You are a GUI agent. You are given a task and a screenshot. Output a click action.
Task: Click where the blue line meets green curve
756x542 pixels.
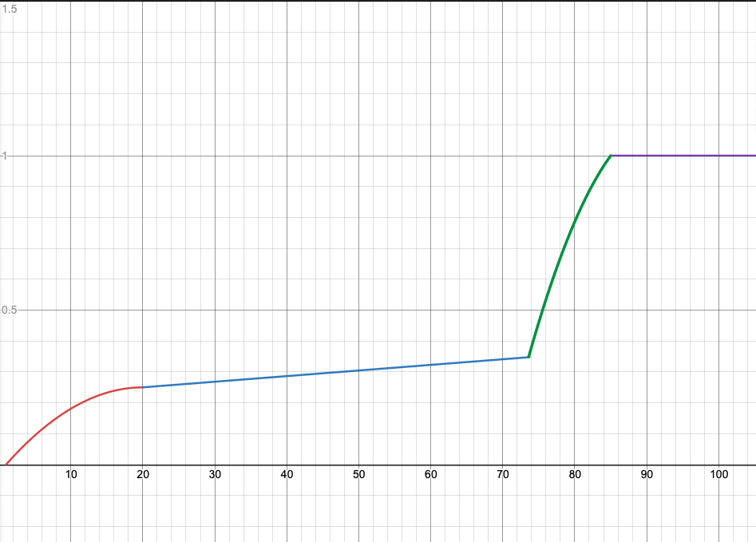click(528, 357)
